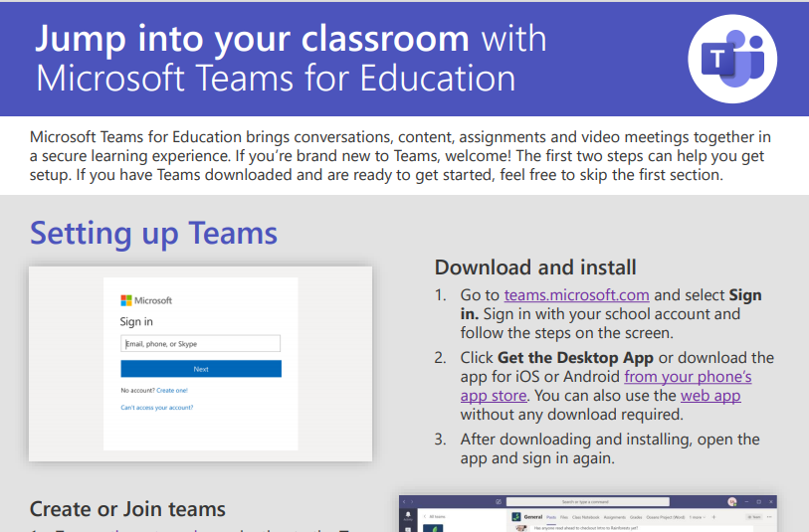The image size is (809, 532).
Task: Click the minimize icon in the Teams screenshot
Action: click(746, 501)
